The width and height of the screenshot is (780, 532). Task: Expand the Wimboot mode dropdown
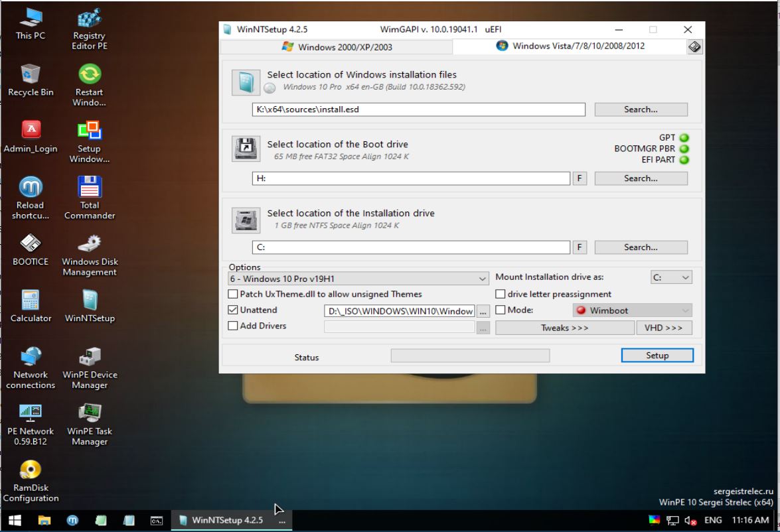[x=631, y=310]
